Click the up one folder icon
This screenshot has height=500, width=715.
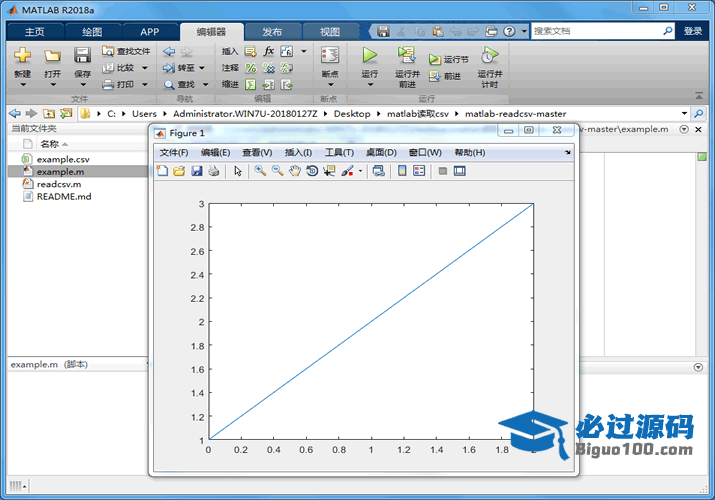tap(49, 113)
